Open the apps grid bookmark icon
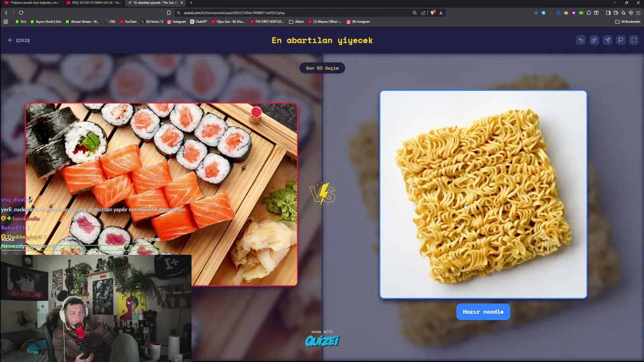 (6, 22)
